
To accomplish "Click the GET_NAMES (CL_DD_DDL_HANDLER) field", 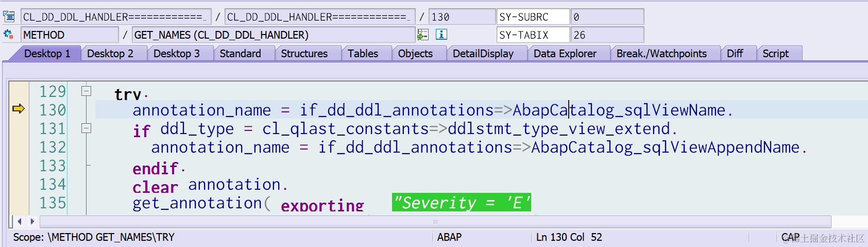I will pos(274,35).
